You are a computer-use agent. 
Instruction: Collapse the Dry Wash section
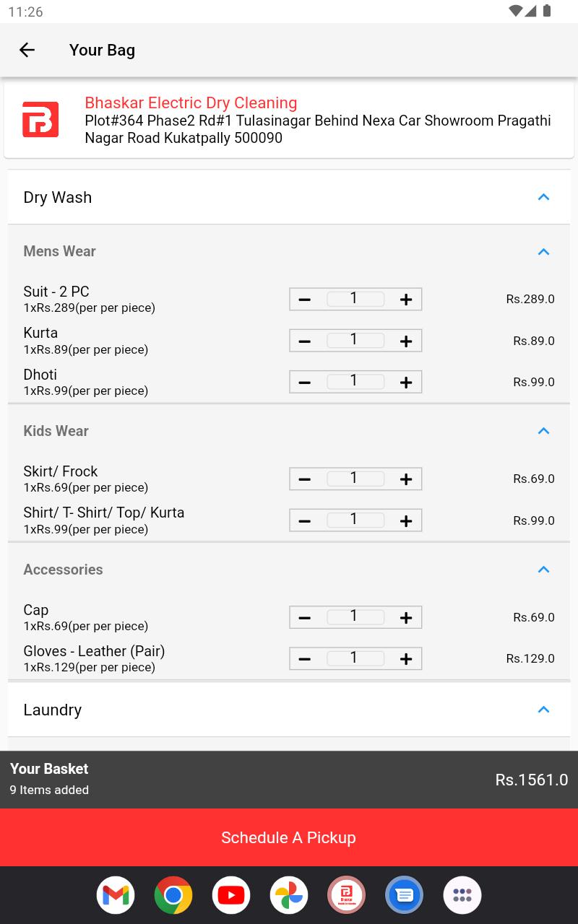coord(544,197)
